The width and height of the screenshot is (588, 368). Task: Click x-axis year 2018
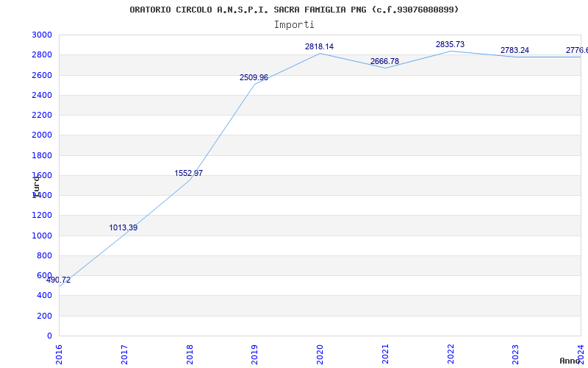(190, 355)
